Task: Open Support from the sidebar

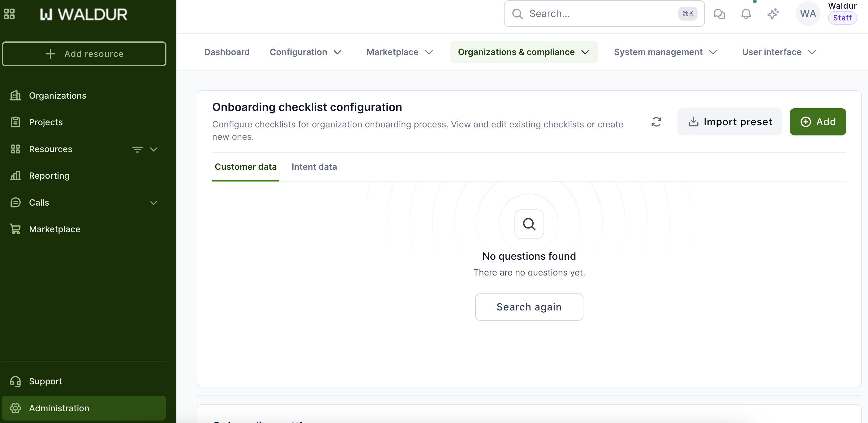Action: coord(45,381)
